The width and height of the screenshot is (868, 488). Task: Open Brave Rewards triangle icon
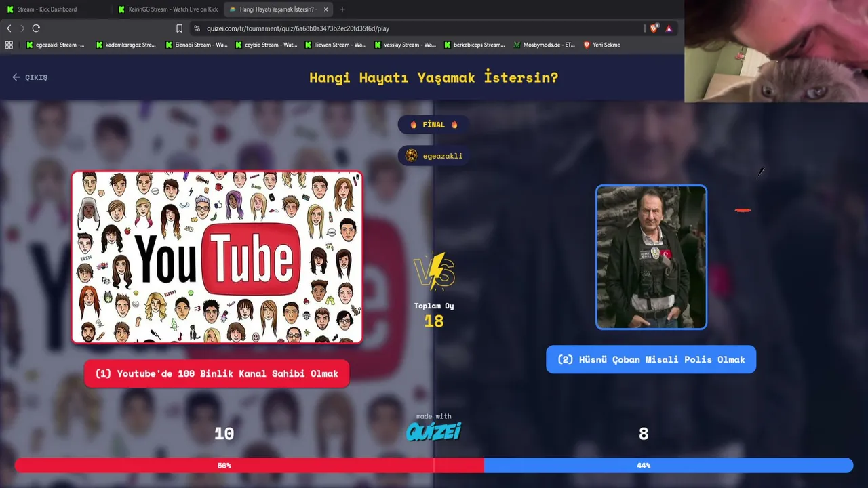(669, 28)
